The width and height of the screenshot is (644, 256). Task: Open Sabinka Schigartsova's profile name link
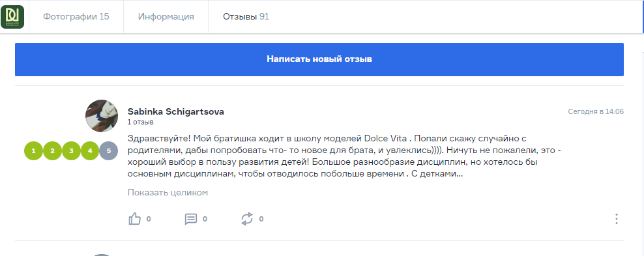point(176,111)
